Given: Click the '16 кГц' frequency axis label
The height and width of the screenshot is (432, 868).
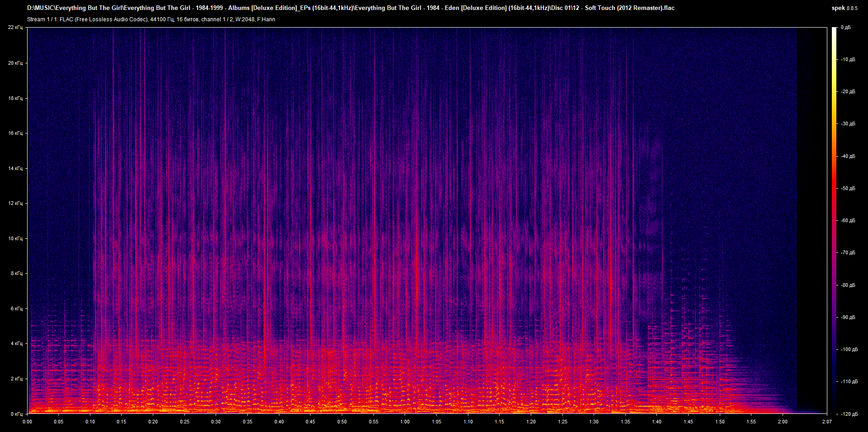Looking at the screenshot, I should [x=15, y=133].
